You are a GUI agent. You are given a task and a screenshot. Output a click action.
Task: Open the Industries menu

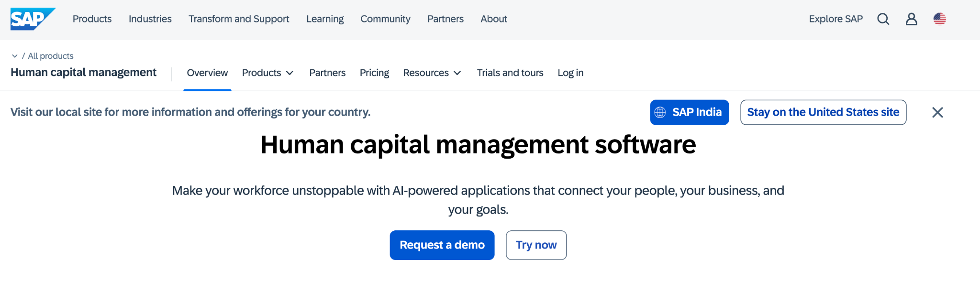150,19
